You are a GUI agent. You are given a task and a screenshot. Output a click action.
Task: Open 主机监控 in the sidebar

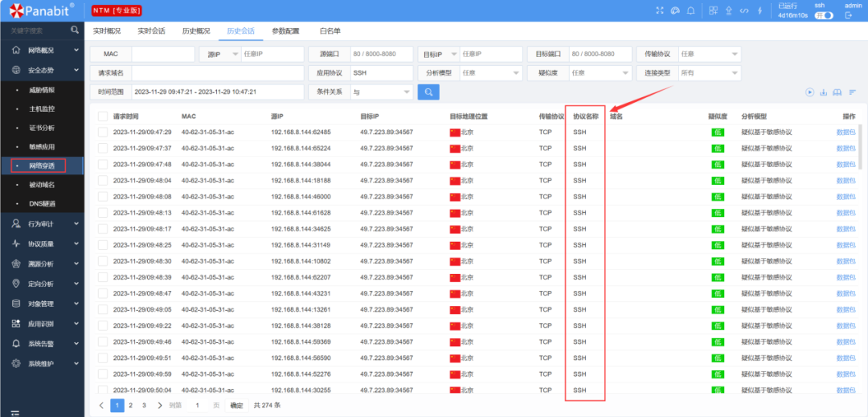tap(42, 109)
